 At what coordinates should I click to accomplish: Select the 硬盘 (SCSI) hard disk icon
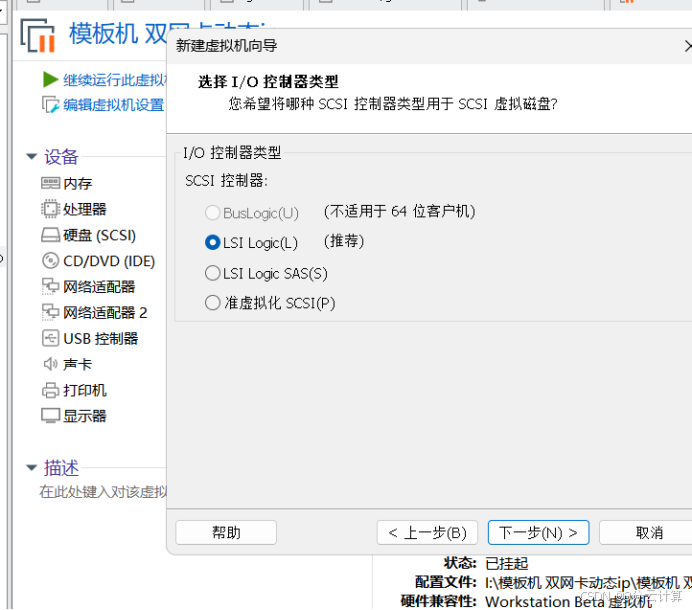50,235
